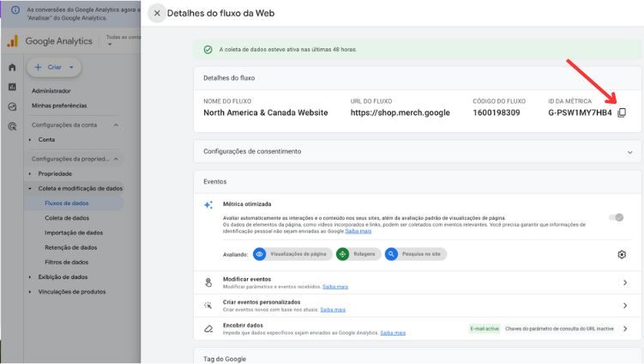This screenshot has height=364, width=644.
Task: Click the código do fluxo 1600198309
Action: pyautogui.click(x=497, y=112)
